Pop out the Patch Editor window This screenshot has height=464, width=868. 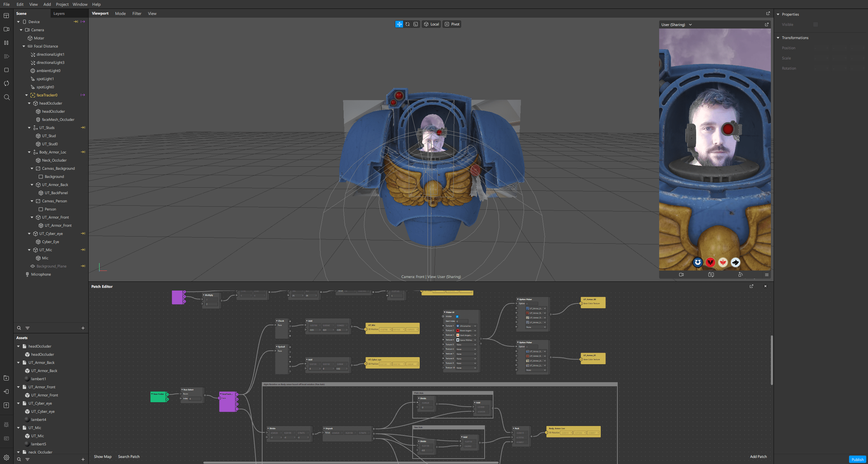[752, 286]
